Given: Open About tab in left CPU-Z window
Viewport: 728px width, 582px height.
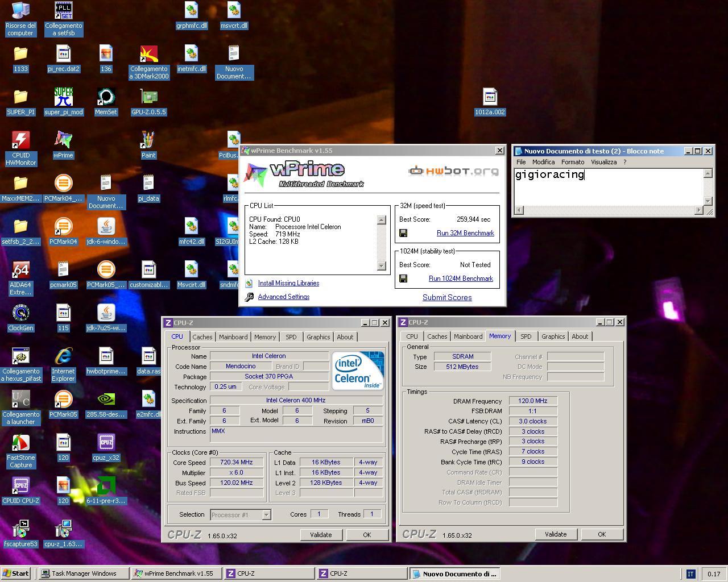Looking at the screenshot, I should [345, 337].
